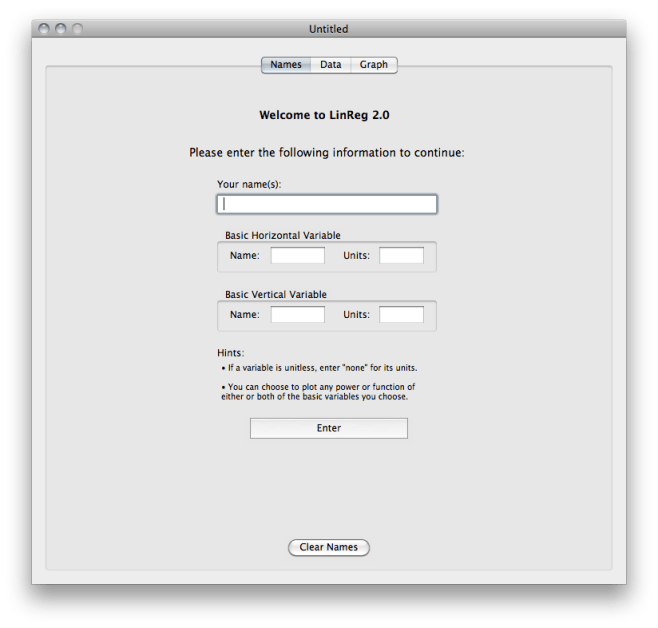The image size is (658, 628).
Task: Close the Untitled window
Action: (x=43, y=30)
